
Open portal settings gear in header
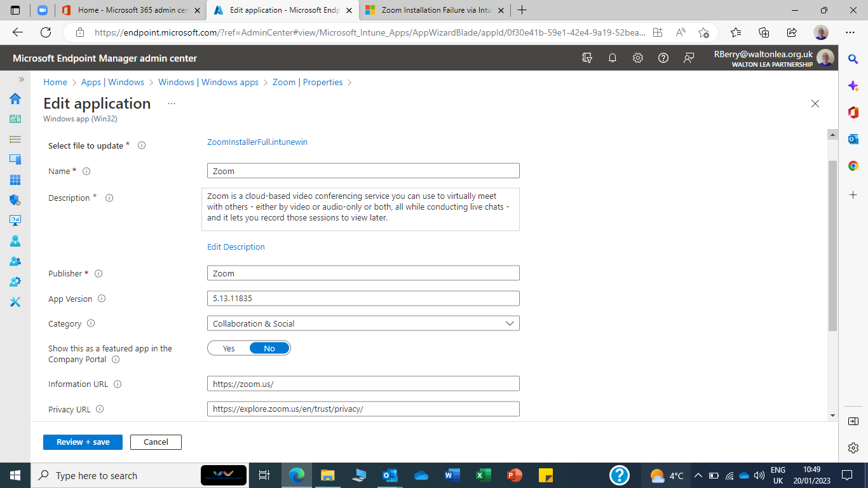(638, 58)
